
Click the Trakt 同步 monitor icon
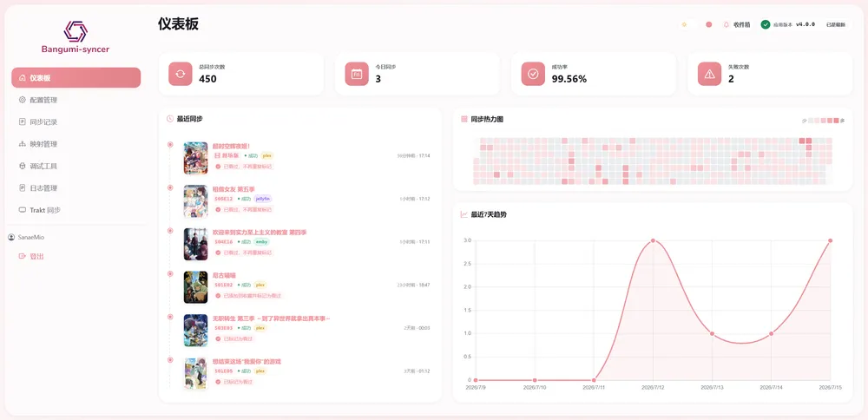23,210
